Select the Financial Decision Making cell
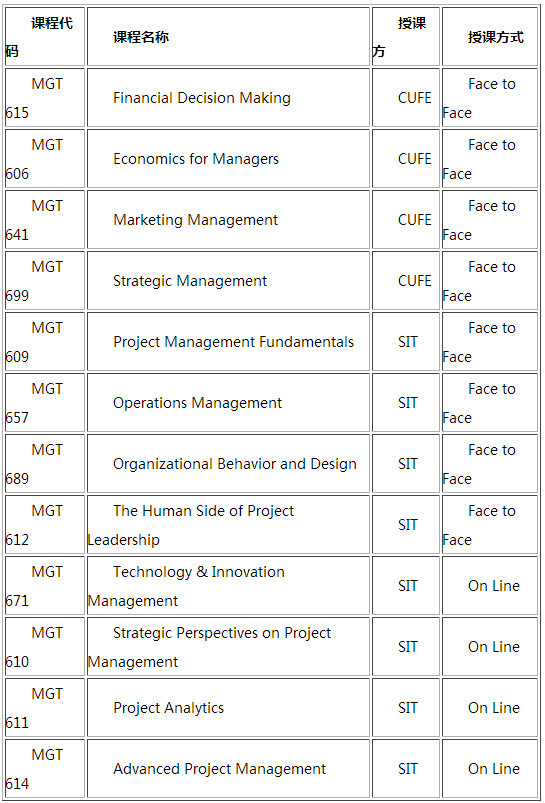 click(228, 98)
